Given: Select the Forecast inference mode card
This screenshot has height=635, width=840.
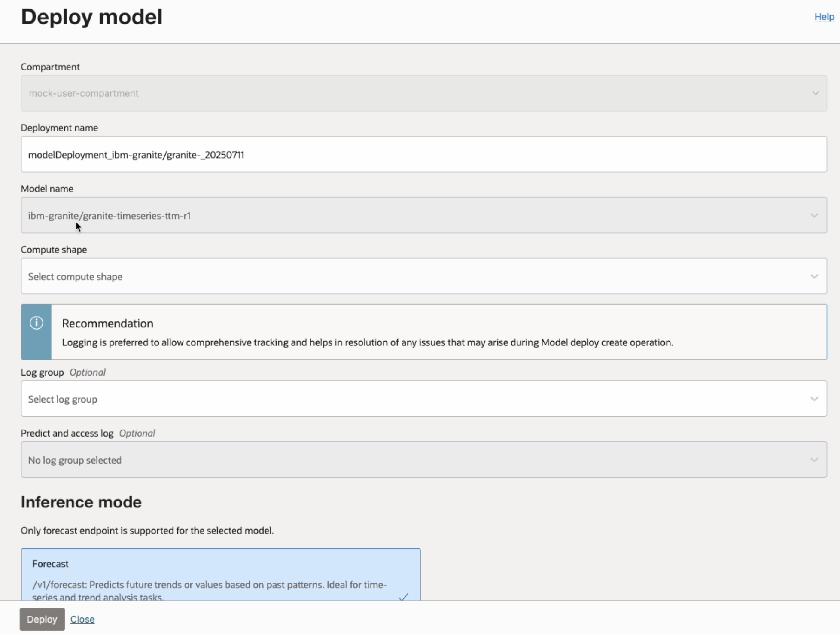Looking at the screenshot, I should coord(220,574).
